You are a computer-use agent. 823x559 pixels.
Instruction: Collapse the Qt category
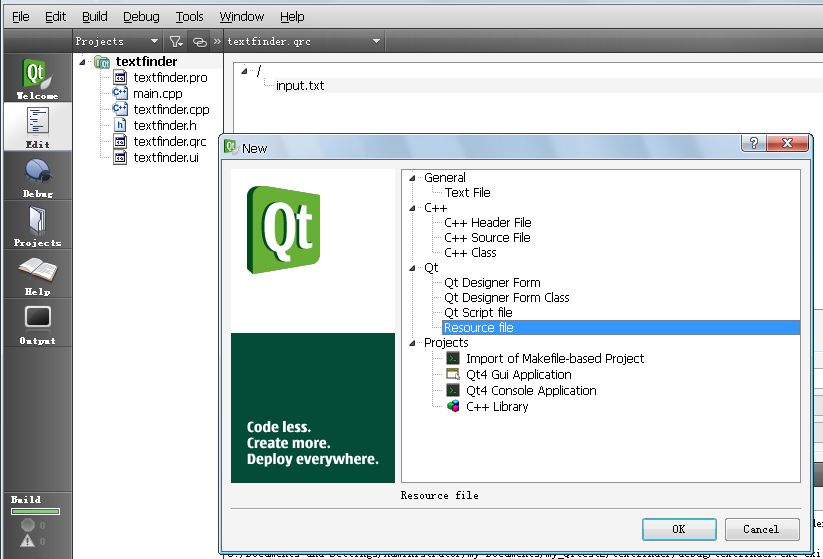(412, 268)
